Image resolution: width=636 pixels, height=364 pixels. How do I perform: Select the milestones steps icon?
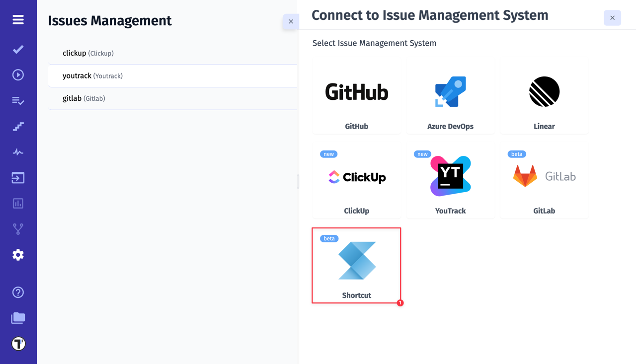click(18, 126)
